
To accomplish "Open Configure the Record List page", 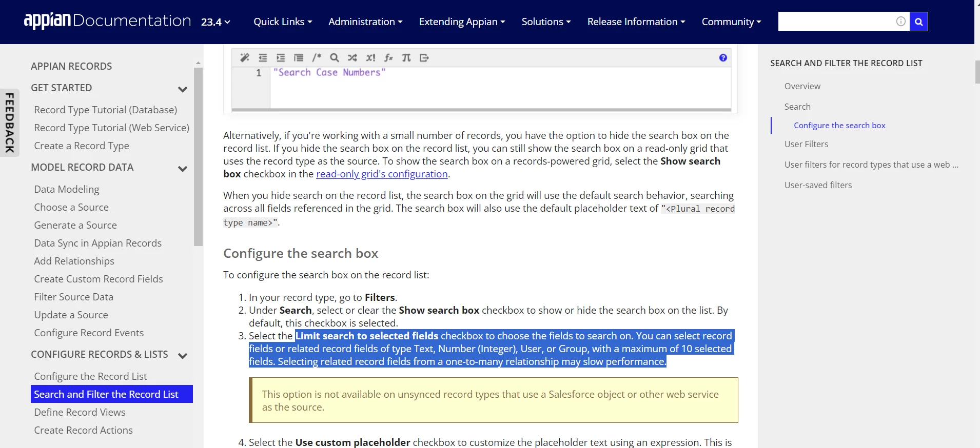I will click(90, 376).
